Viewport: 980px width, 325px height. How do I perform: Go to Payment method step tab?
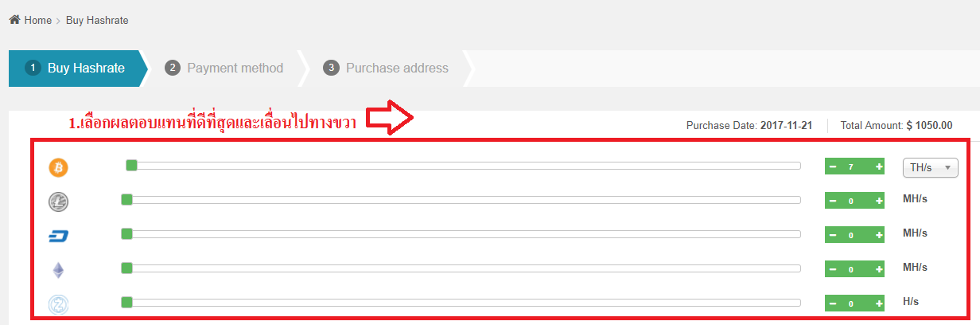pos(224,69)
